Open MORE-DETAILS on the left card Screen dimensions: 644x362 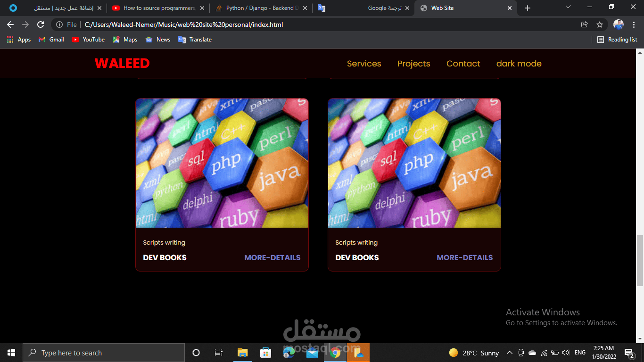point(272,257)
